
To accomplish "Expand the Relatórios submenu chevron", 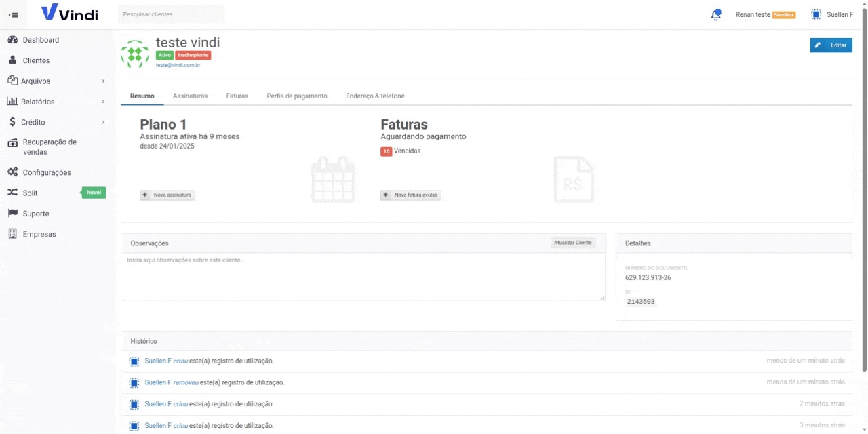I will pos(103,102).
